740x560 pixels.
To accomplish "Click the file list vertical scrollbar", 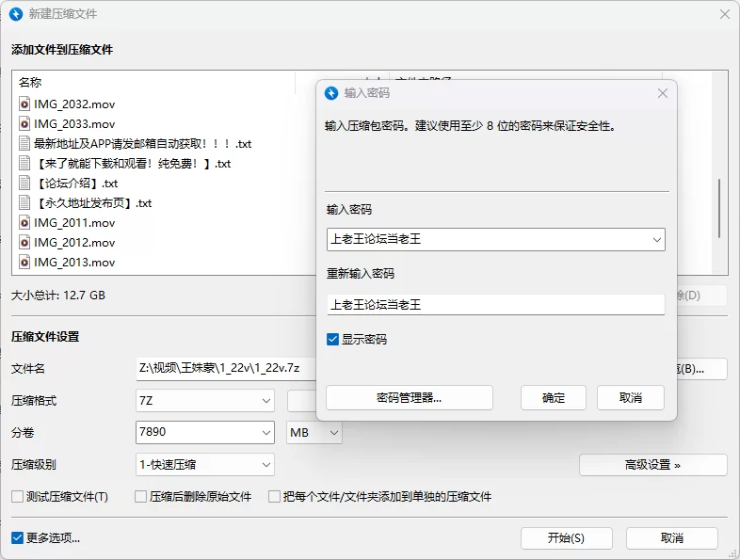I will tap(720, 207).
